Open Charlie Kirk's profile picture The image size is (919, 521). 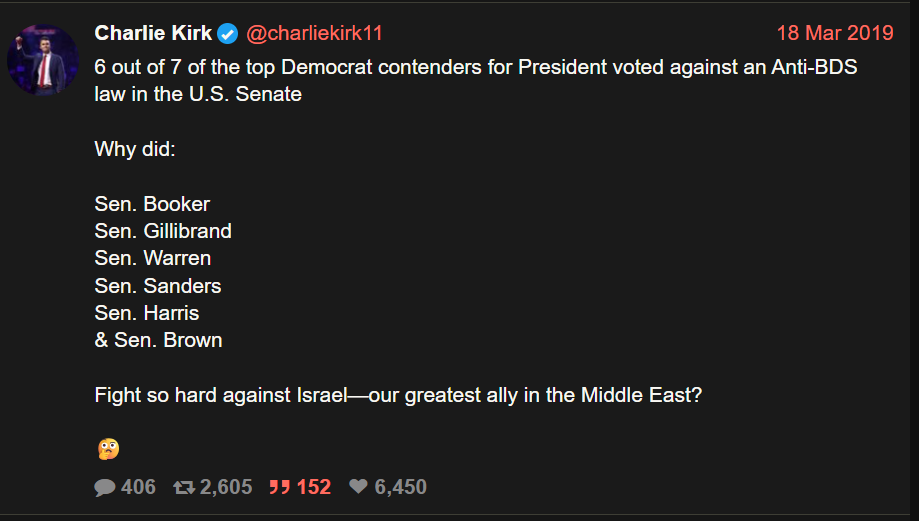[x=43, y=60]
